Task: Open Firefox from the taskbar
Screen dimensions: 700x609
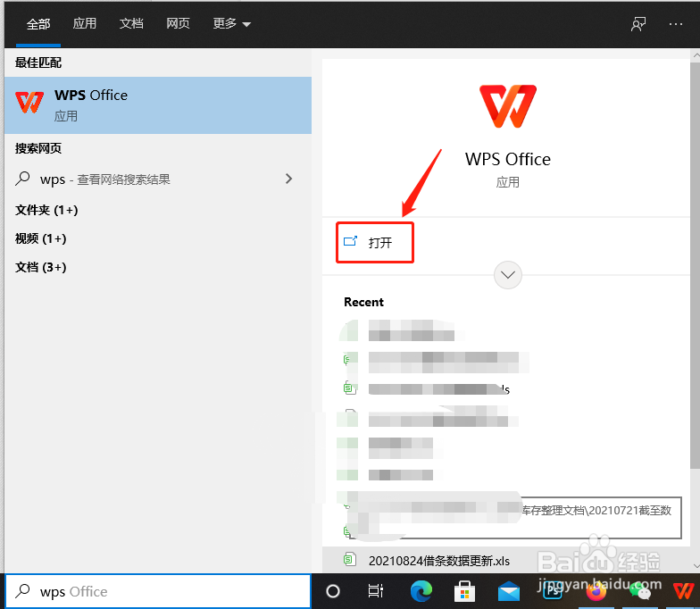Action: pos(596,592)
